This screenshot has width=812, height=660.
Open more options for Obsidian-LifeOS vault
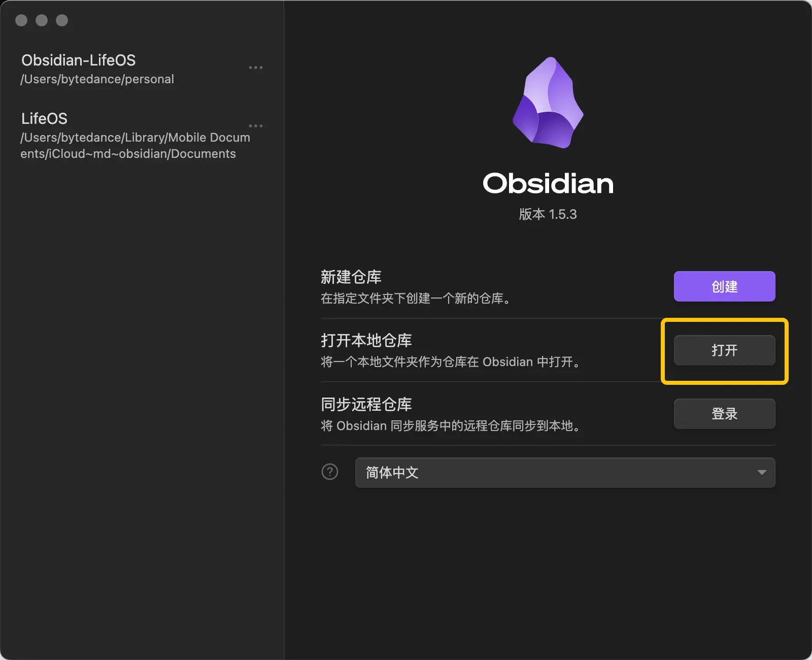point(256,68)
